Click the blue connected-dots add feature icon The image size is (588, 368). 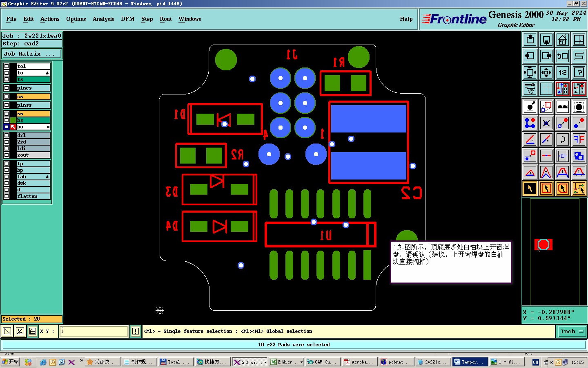point(530,123)
